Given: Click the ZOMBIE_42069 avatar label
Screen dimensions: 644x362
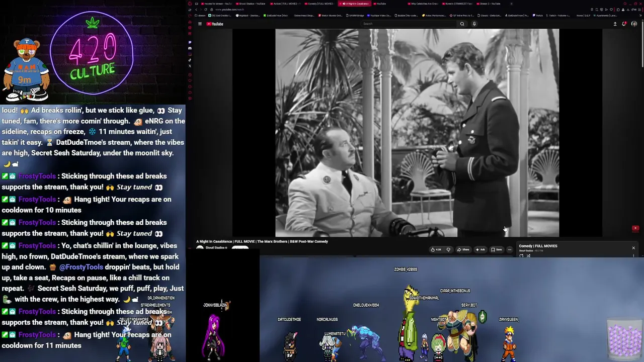Looking at the screenshot, I should point(406,269).
